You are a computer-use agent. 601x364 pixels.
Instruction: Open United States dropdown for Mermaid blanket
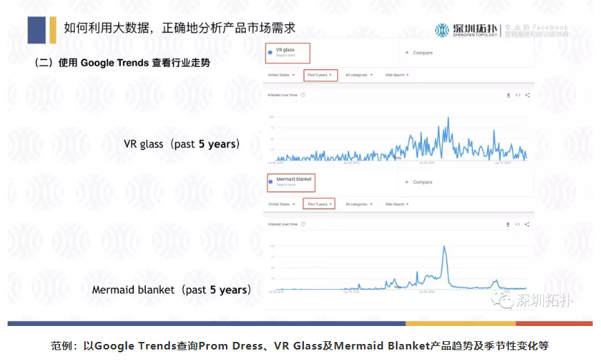pos(281,204)
